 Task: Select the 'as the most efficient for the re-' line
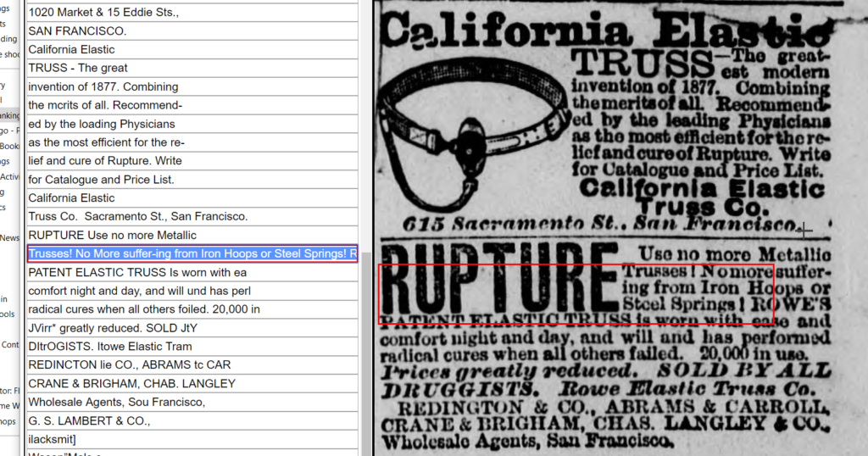(192, 142)
